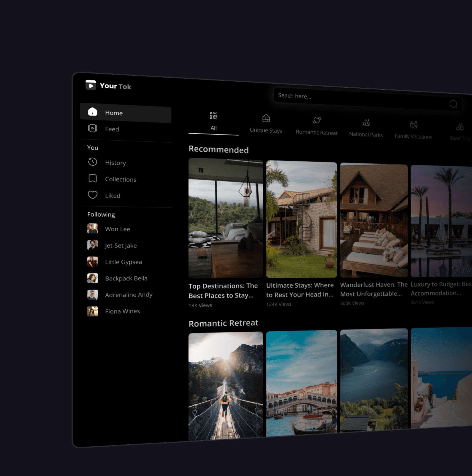Open Jet-Set Jake followed account
Image resolution: width=472 pixels, height=476 pixels.
(x=121, y=245)
